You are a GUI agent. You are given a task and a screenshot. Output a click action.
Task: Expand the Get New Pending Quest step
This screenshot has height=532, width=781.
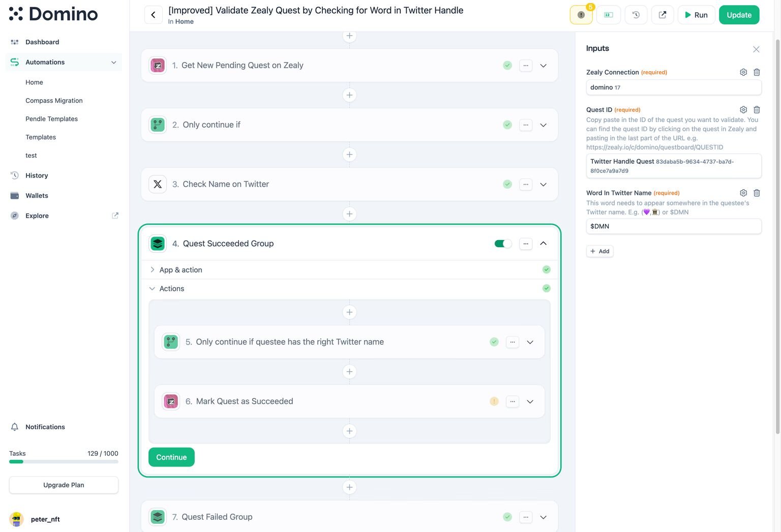[x=543, y=66]
